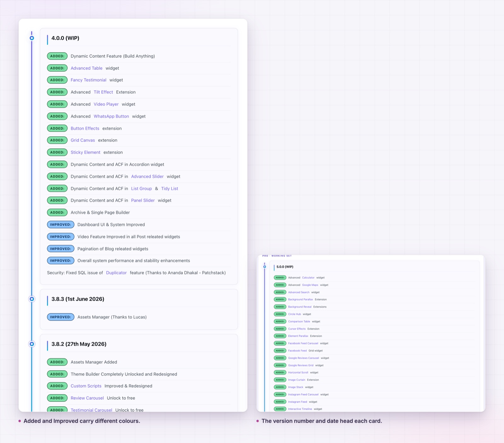Click the IMPROVED badge beside Dashboard UI & System Improved
Viewport: 504px width, 443px height.
pos(61,225)
